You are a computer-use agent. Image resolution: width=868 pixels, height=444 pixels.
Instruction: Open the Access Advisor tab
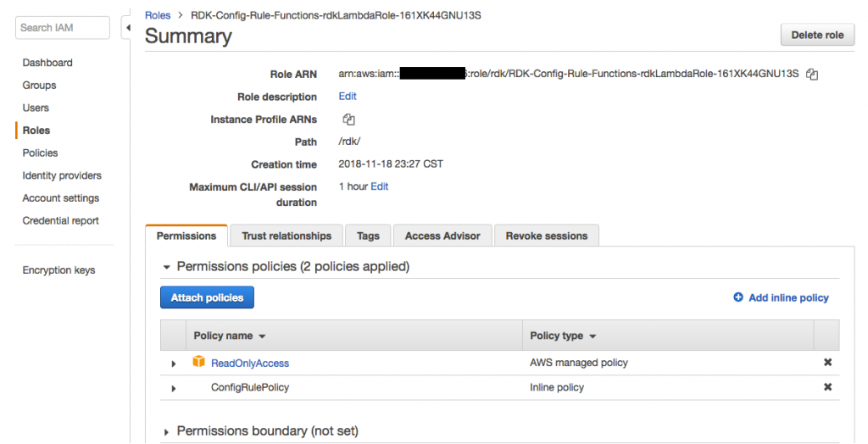[x=442, y=236]
